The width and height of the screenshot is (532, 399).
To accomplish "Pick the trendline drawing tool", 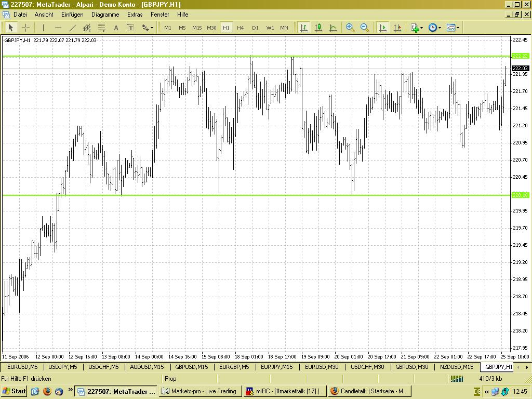I will pyautogui.click(x=72, y=28).
